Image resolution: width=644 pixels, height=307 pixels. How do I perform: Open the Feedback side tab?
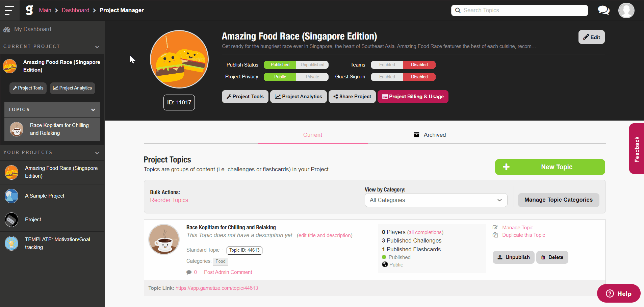click(x=637, y=149)
